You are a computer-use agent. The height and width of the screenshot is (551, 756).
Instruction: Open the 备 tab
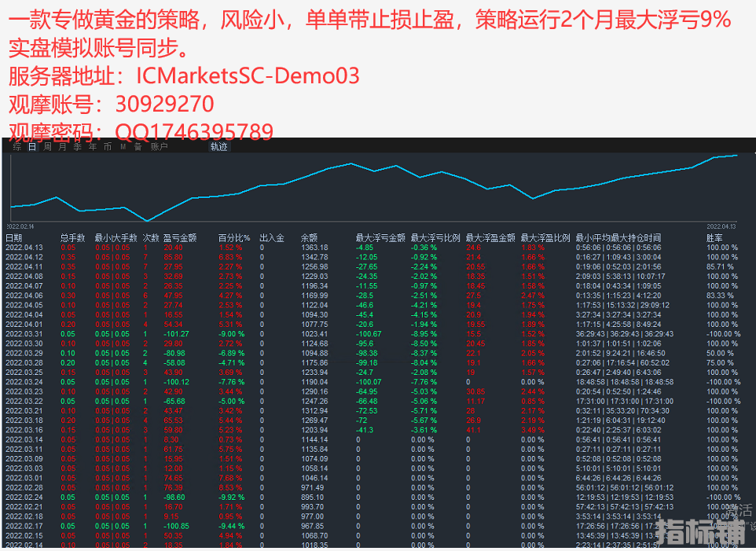click(x=137, y=146)
